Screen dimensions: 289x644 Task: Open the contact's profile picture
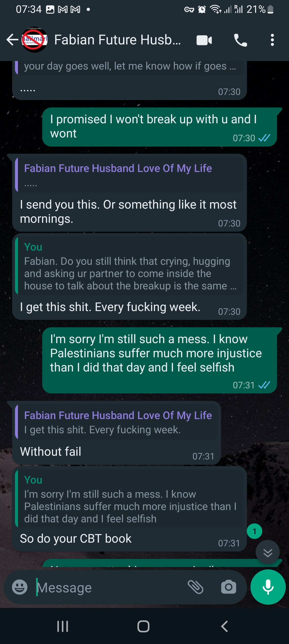click(x=35, y=40)
